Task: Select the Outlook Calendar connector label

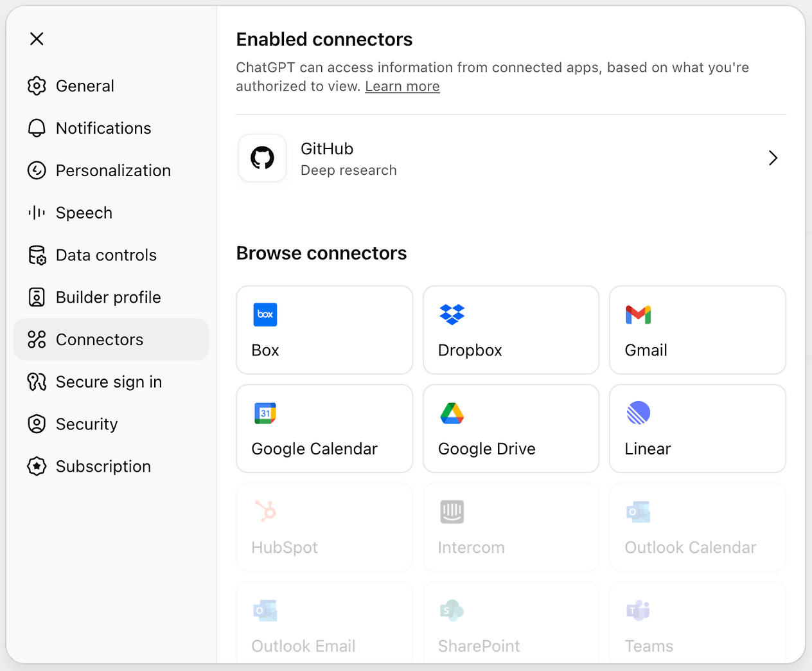Action: [x=691, y=548]
